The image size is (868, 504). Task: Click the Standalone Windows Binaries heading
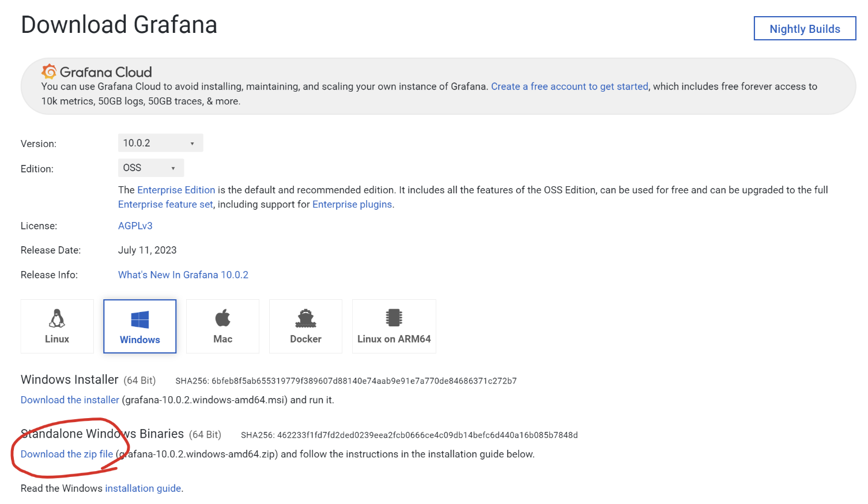click(102, 434)
